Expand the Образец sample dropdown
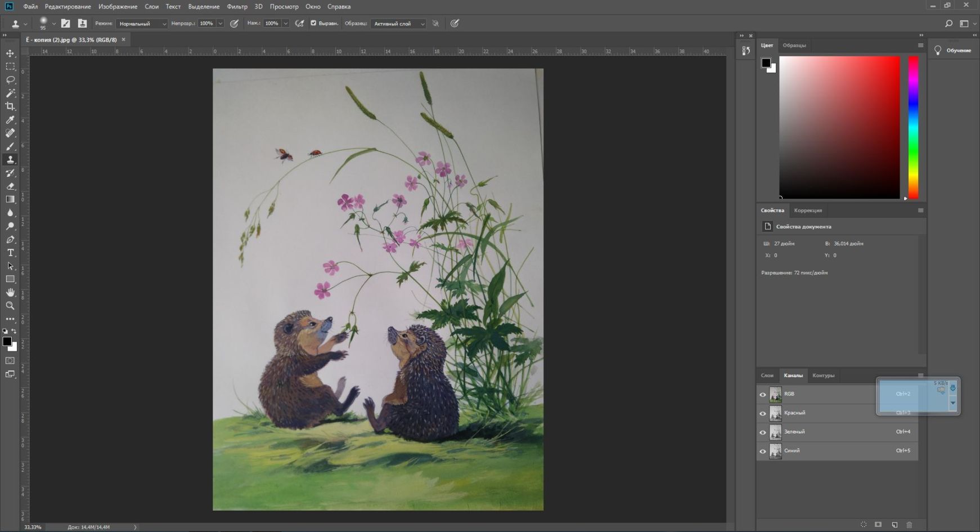The width and height of the screenshot is (980, 532). pyautogui.click(x=398, y=24)
